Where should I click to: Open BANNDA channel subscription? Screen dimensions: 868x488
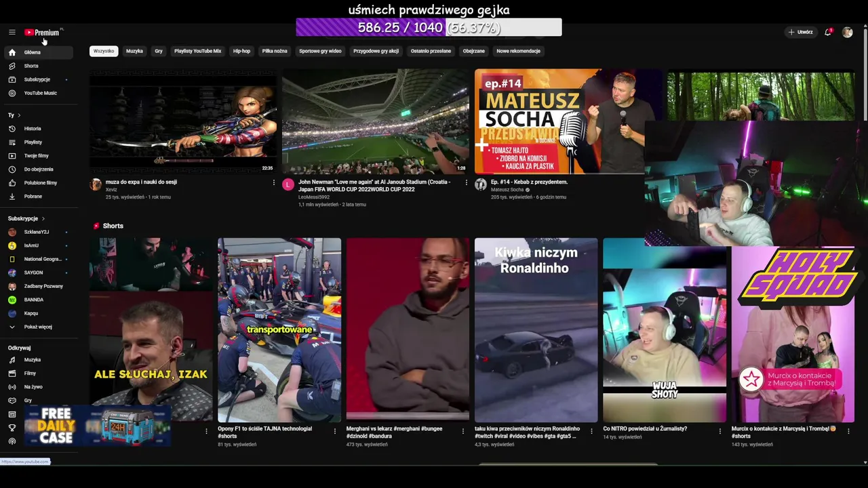pos(39,300)
